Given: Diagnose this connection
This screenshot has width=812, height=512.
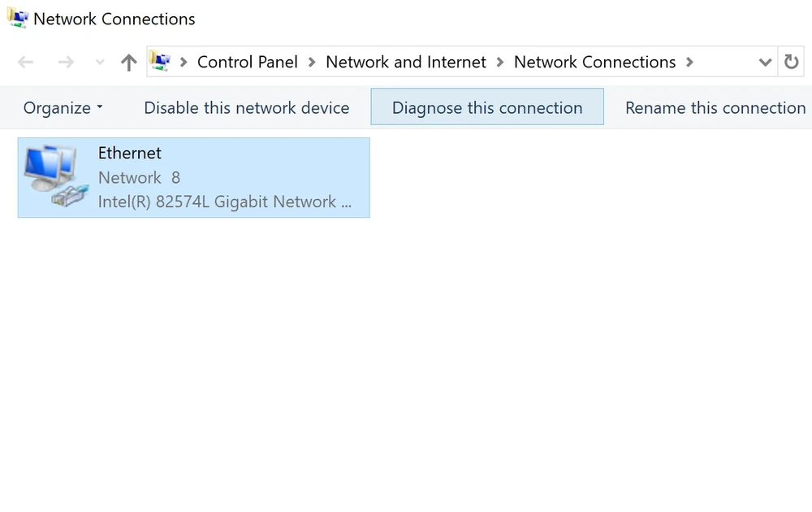Looking at the screenshot, I should pos(487,108).
